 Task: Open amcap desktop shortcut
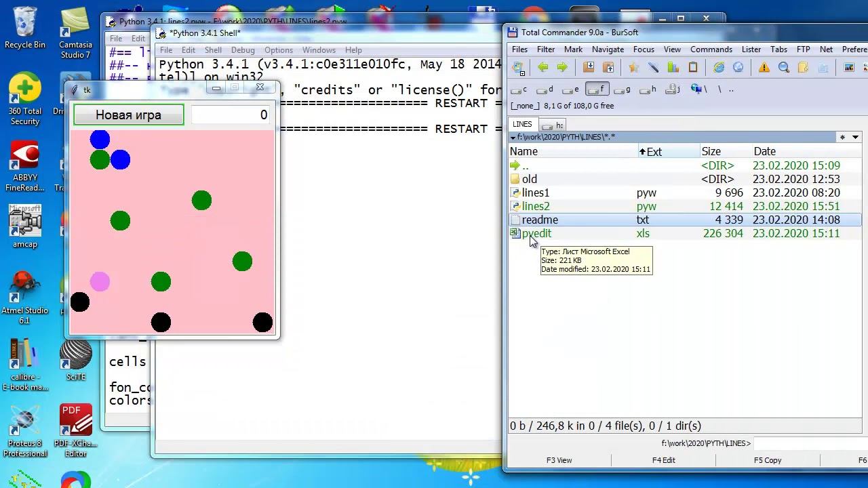point(25,227)
